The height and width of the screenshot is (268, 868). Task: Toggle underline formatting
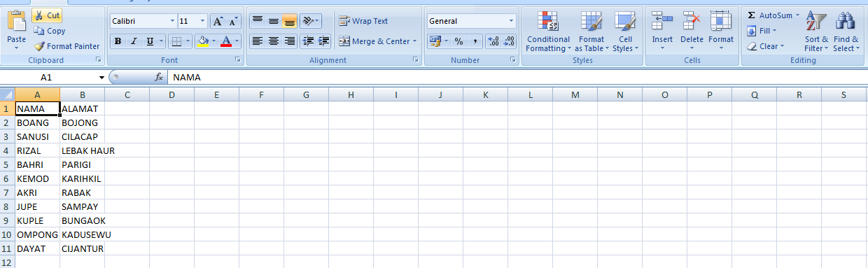coord(150,41)
